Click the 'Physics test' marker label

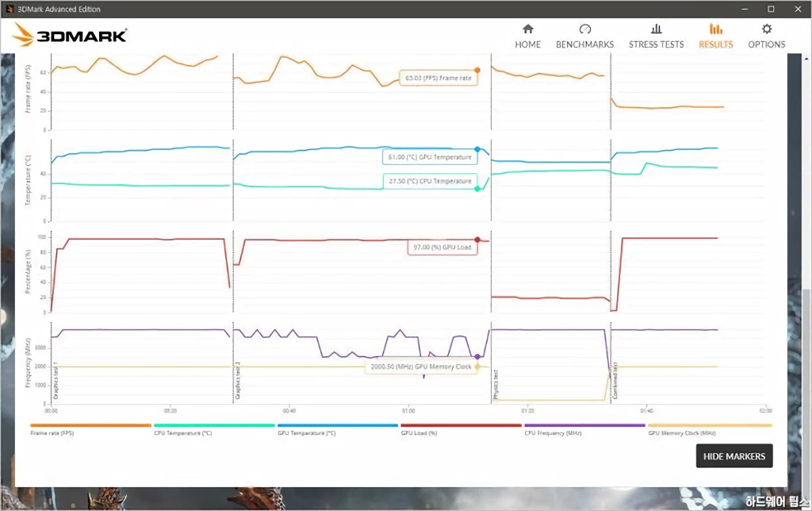(496, 384)
